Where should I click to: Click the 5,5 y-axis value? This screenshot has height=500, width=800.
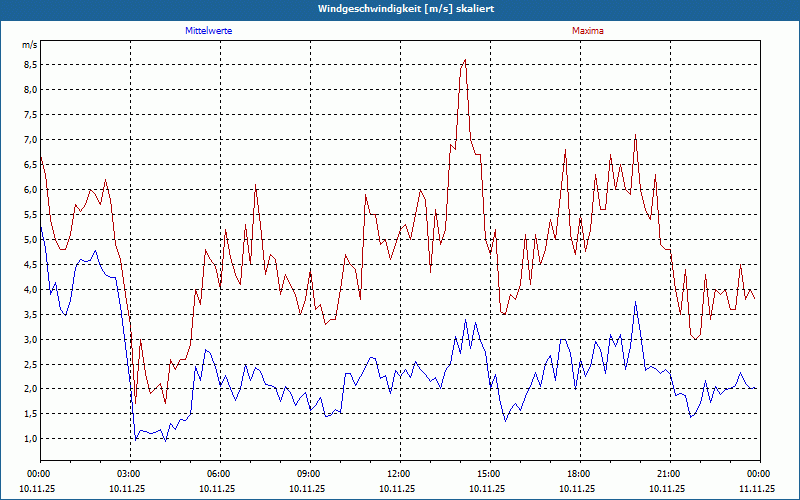click(x=31, y=215)
